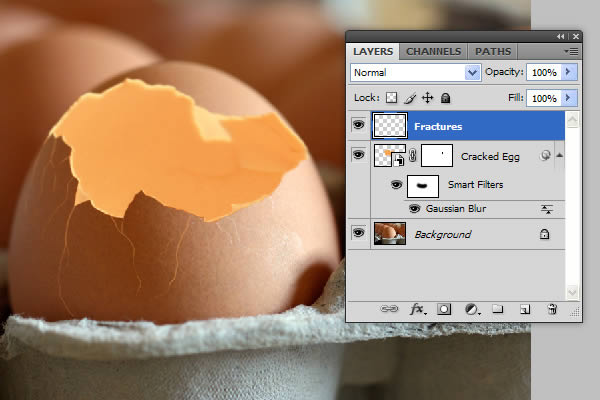Click the delete layer trash icon

552,309
